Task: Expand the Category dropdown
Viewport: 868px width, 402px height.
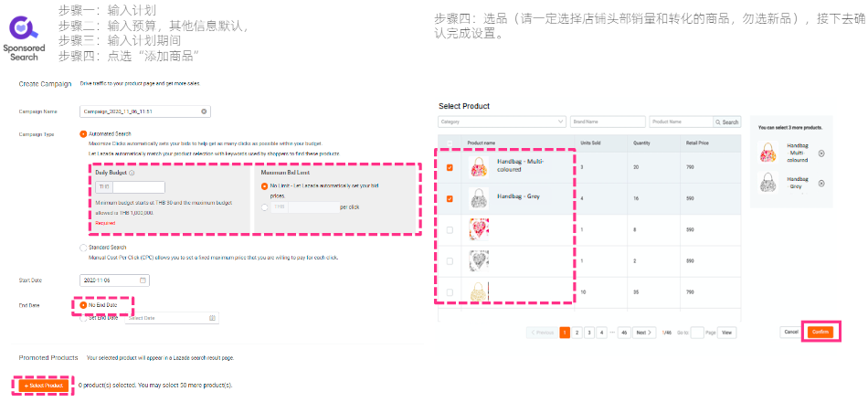Action: click(x=502, y=122)
